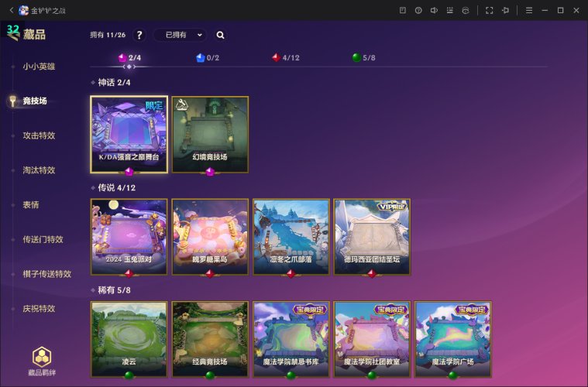Image resolution: width=588 pixels, height=387 pixels.
Task: Select the 魄罗糖果岛 arena
Action: 210,237
